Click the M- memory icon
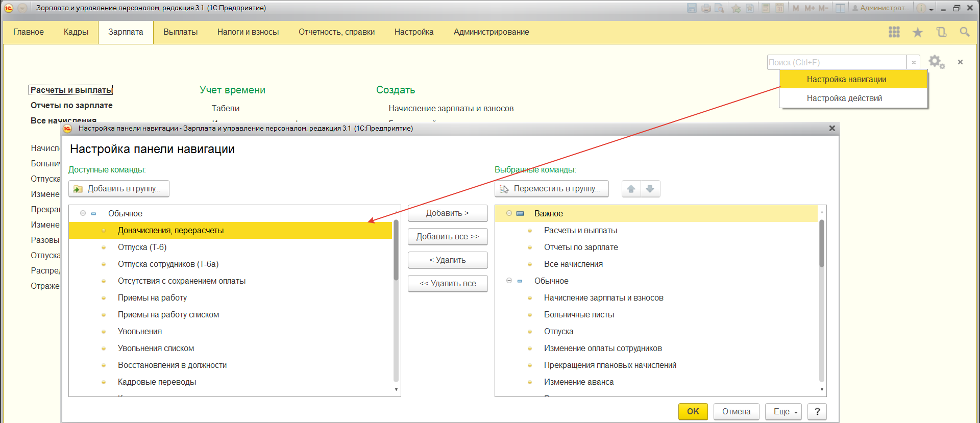 point(823,8)
